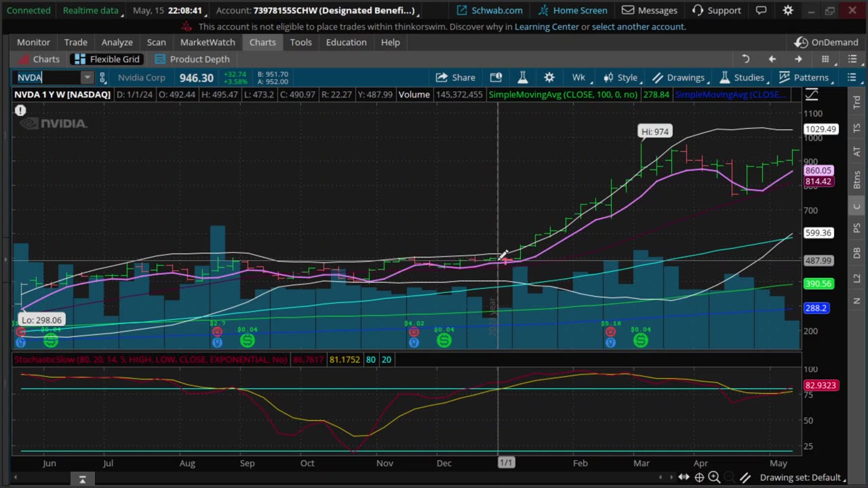Open the Help tab
The height and width of the screenshot is (488, 868).
click(x=390, y=42)
